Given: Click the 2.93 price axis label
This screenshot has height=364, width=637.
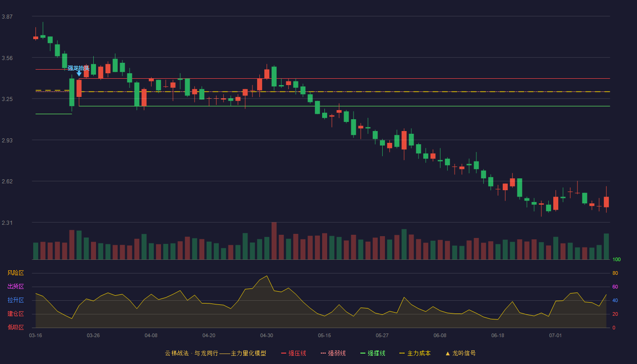Looking at the screenshot, I should [7, 141].
